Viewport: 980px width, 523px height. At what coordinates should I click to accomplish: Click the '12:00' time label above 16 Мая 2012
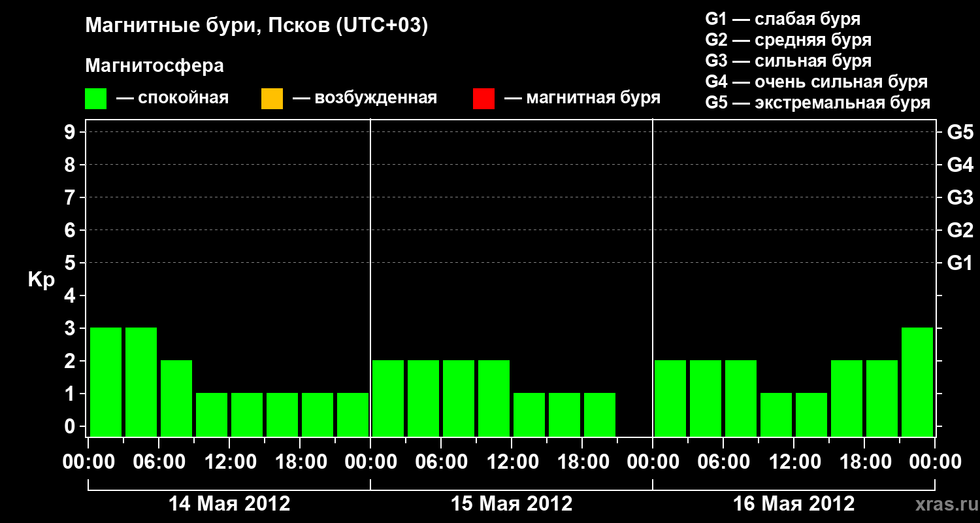pyautogui.click(x=794, y=462)
